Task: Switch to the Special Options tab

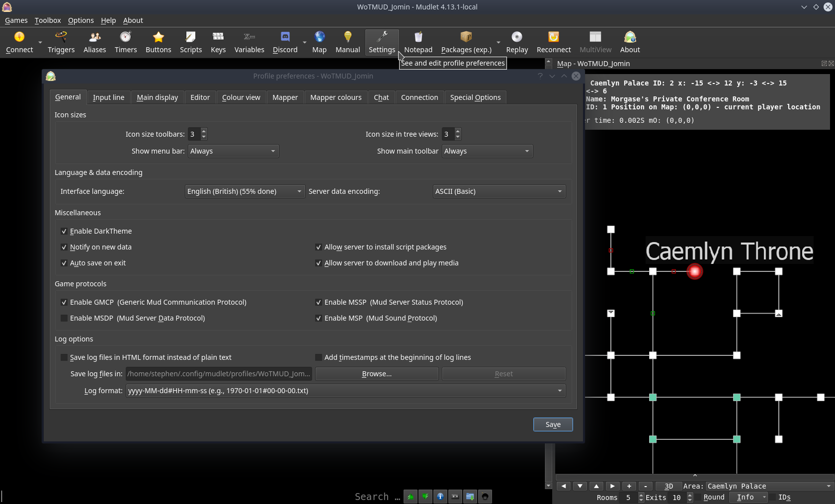Action: pos(475,97)
